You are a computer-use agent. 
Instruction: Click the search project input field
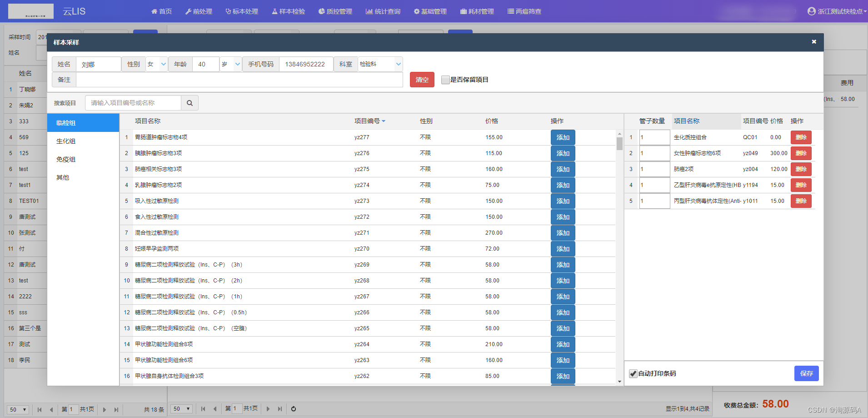133,103
